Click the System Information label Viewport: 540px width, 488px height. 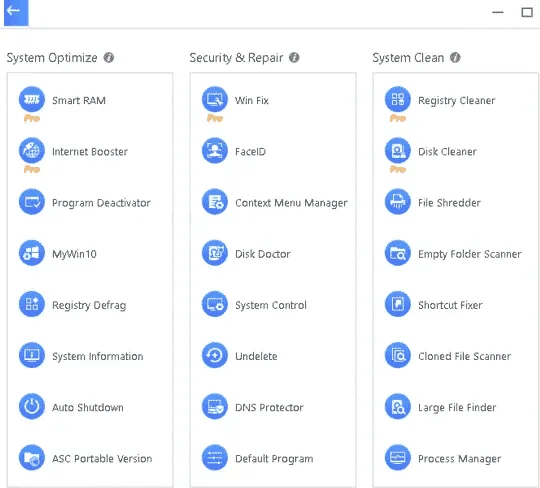coord(98,356)
